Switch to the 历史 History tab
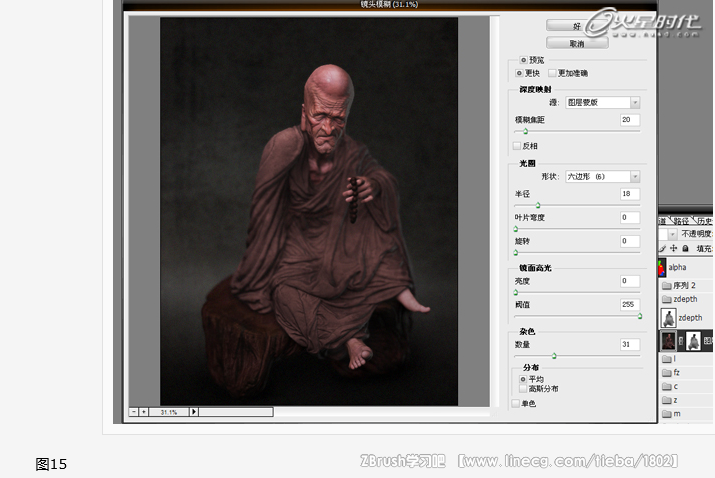The width and height of the screenshot is (715, 478). 705,221
